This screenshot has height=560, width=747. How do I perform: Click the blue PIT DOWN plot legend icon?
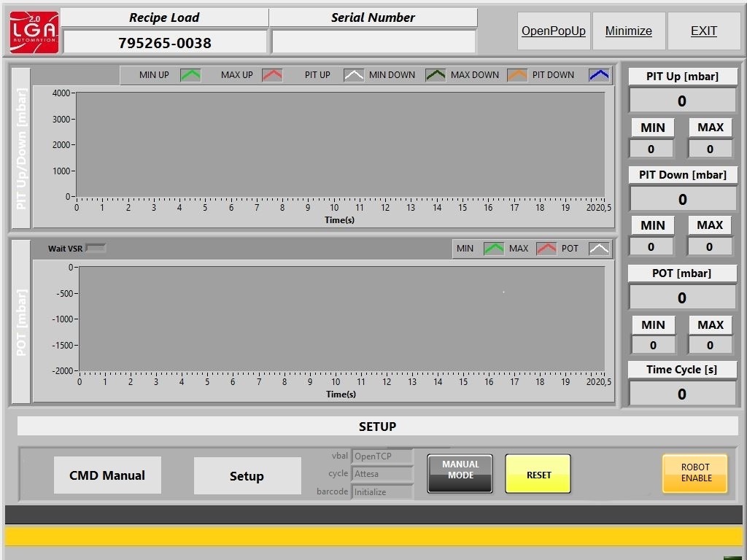pyautogui.click(x=599, y=75)
